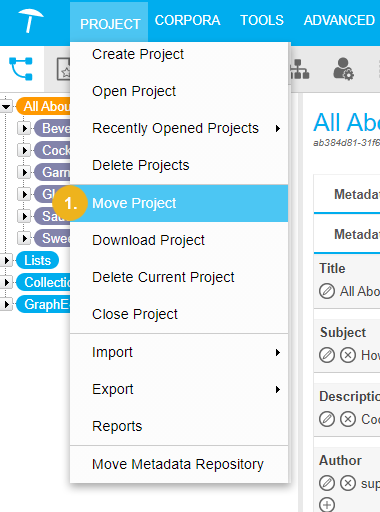This screenshot has width=380, height=512.
Task: Click the edit pencil icon under Title
Action: coord(327,291)
